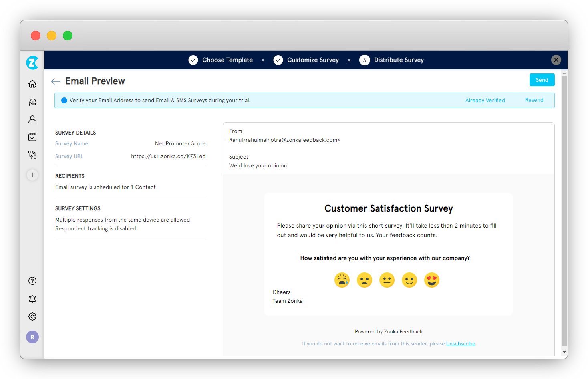The width and height of the screenshot is (588, 379).
Task: Open the Customize Survey step
Action: [x=313, y=60]
